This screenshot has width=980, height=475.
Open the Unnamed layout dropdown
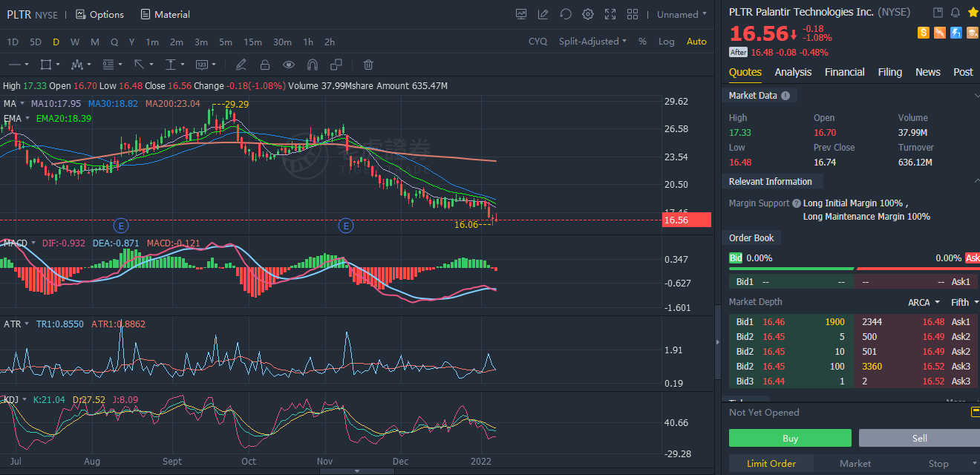682,14
